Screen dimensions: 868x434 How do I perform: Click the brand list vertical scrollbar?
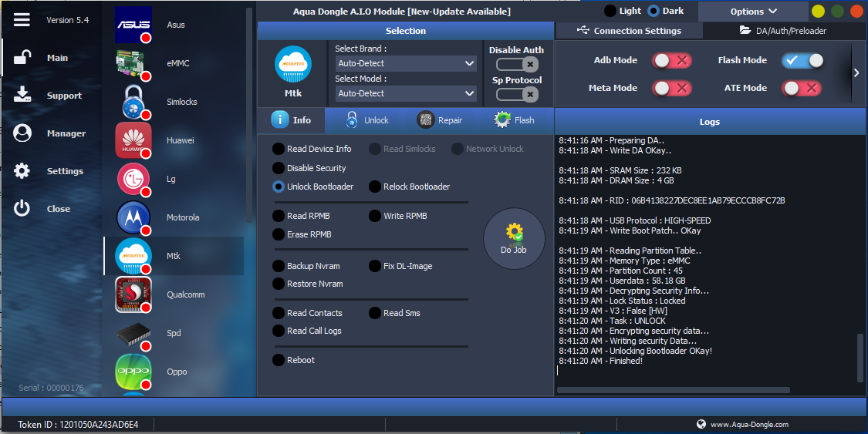coord(249,116)
